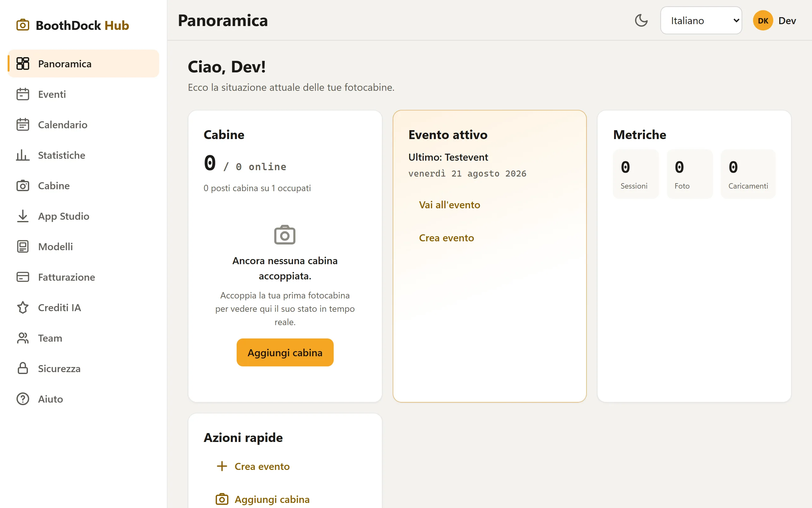The height and width of the screenshot is (508, 812).
Task: Go to the Eventi menu label
Action: pos(52,94)
